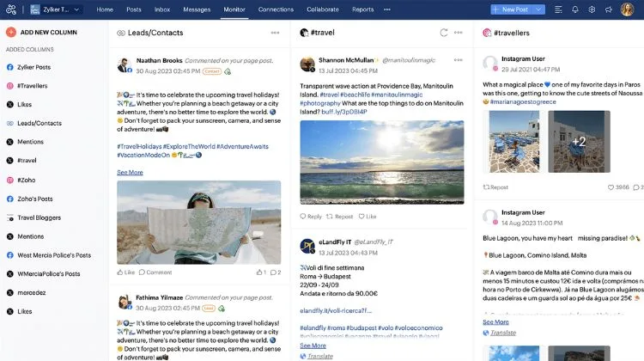Switch to the Inbox tab
Image resolution: width=644 pixels, height=361 pixels.
coord(162,9)
